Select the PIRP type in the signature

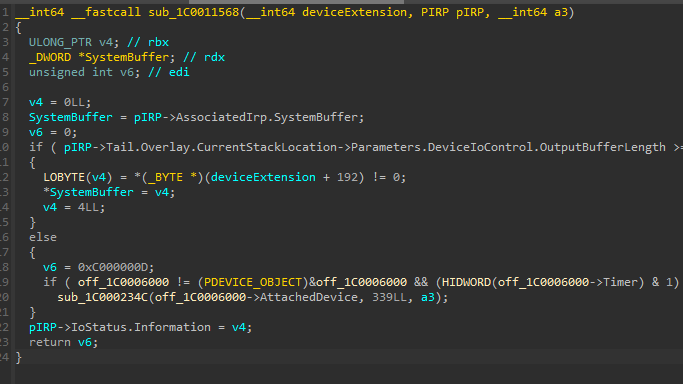[435, 12]
